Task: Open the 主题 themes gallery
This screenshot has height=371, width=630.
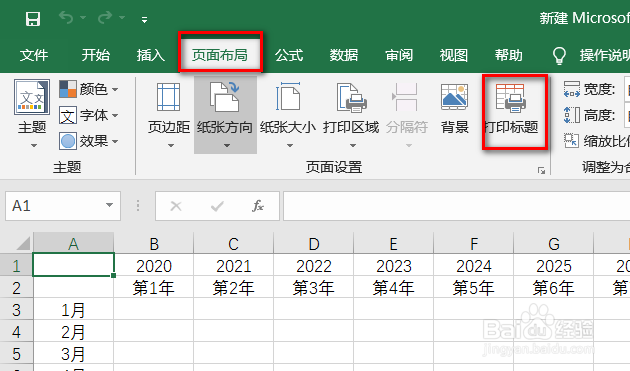Action: (x=32, y=114)
